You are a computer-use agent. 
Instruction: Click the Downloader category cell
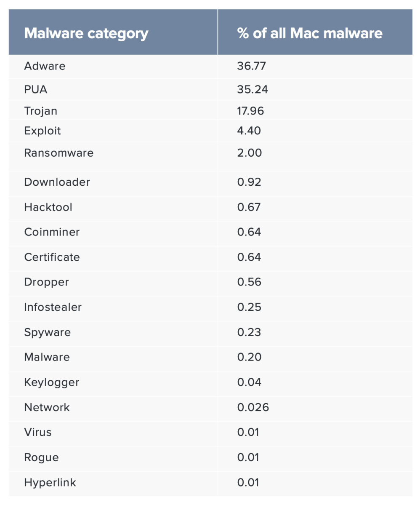pos(57,182)
